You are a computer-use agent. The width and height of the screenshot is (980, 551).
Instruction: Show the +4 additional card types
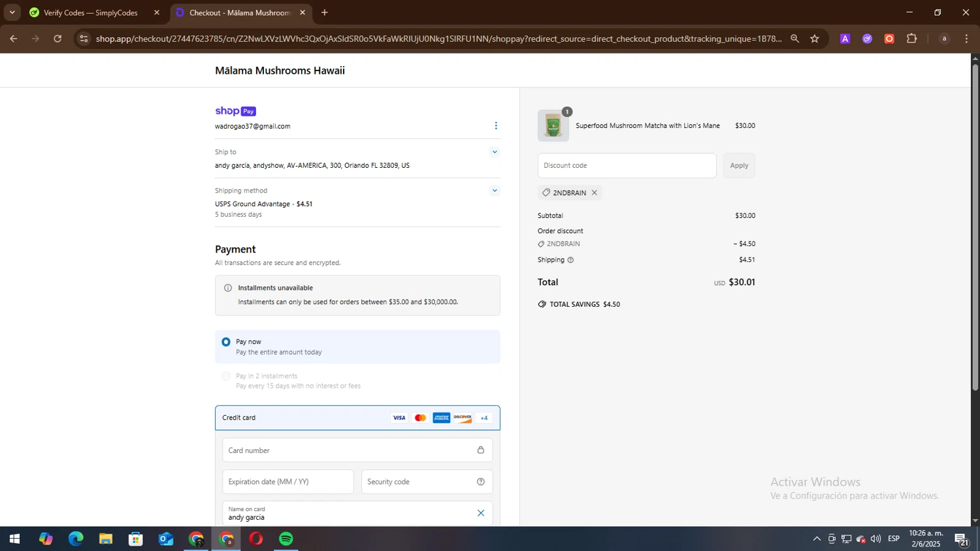[484, 418]
